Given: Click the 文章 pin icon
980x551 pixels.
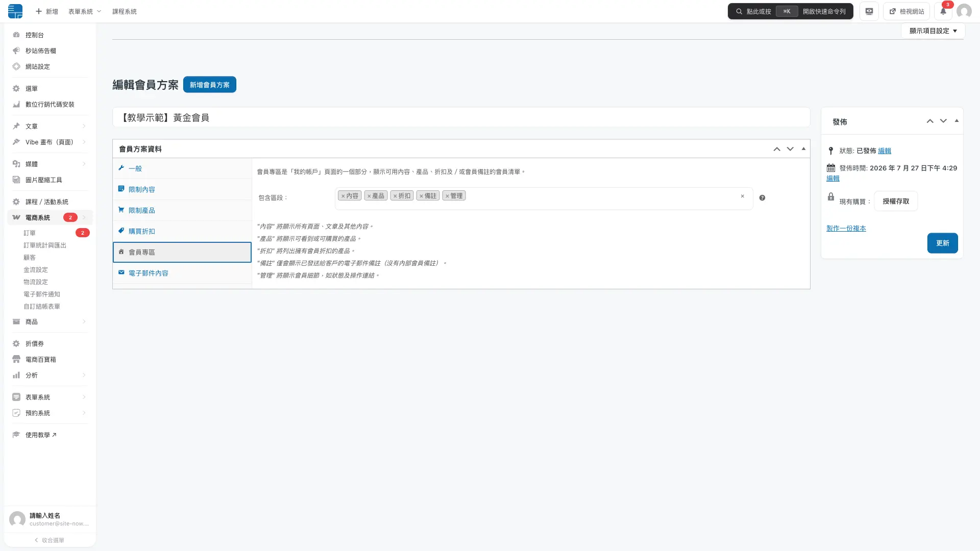Looking at the screenshot, I should click(x=16, y=126).
